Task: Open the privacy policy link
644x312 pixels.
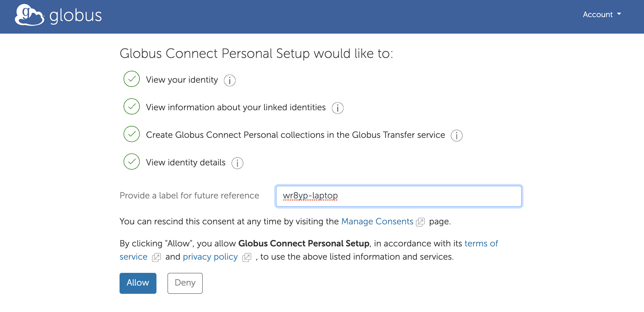Action: click(210, 257)
